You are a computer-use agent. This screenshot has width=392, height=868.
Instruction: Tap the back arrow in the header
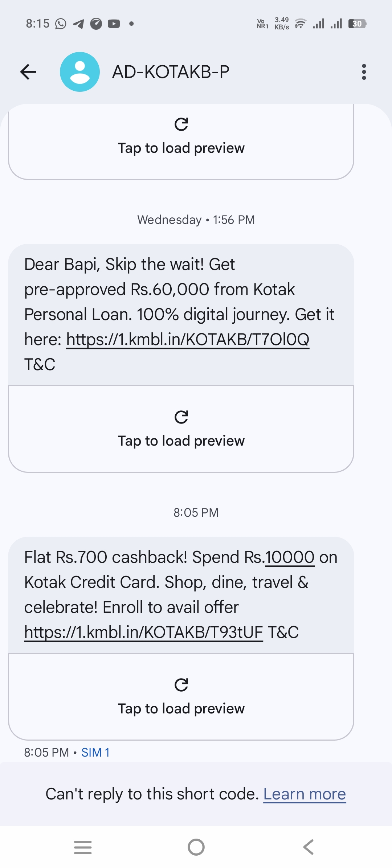point(28,72)
